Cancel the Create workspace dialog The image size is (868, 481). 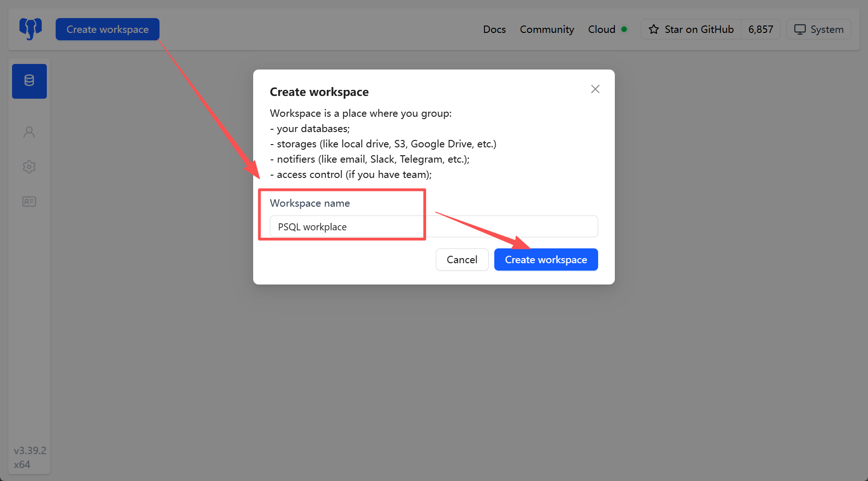point(462,259)
